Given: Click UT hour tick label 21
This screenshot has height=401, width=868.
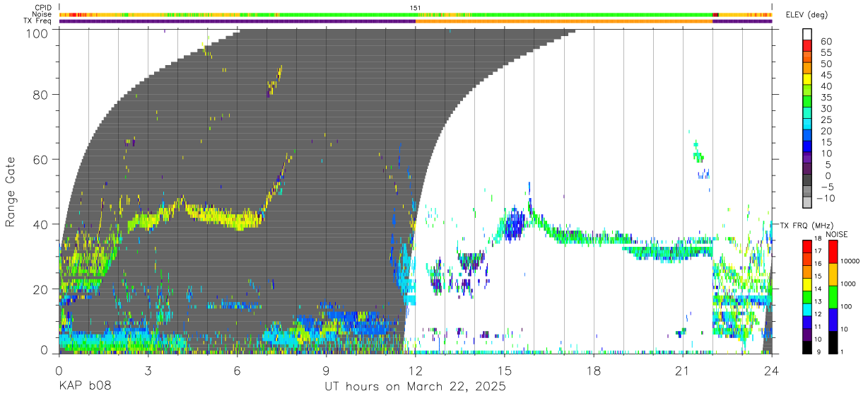Looking at the screenshot, I should pyautogui.click(x=682, y=370).
